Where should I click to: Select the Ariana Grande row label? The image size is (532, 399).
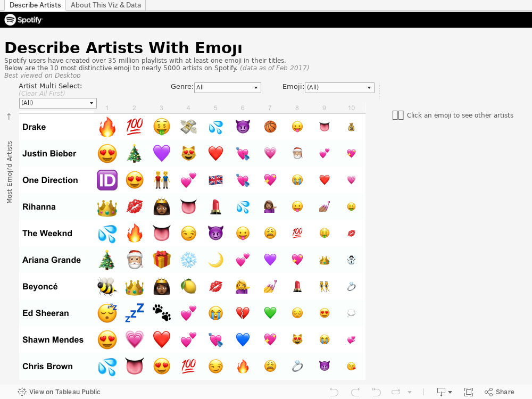pyautogui.click(x=52, y=260)
